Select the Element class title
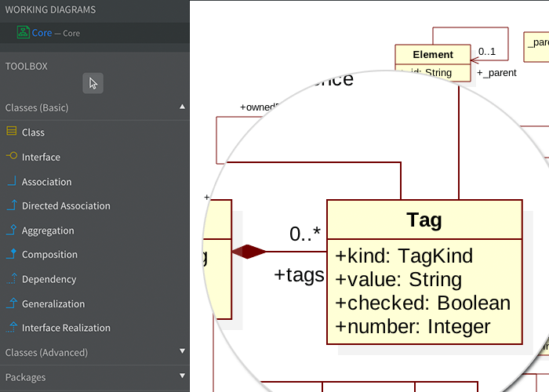 [x=433, y=55]
